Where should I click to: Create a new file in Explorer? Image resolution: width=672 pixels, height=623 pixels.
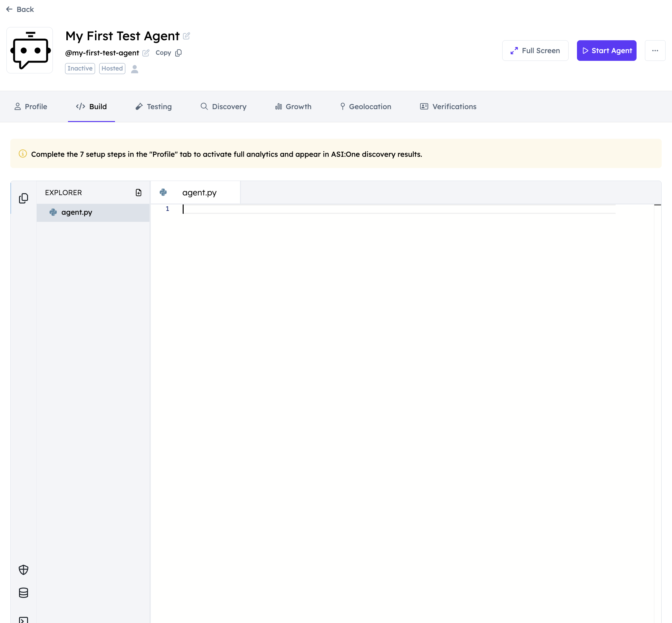point(138,193)
